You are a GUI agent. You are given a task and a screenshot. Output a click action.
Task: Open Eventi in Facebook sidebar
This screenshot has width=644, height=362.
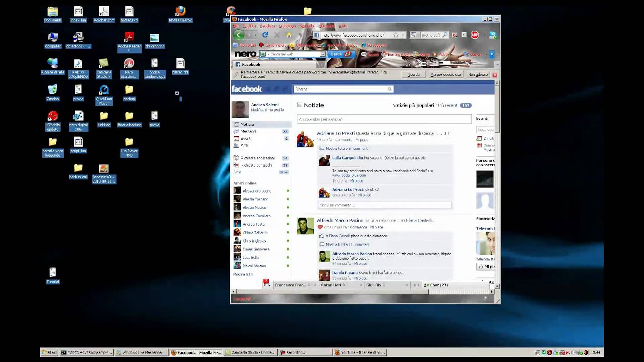tap(246, 138)
